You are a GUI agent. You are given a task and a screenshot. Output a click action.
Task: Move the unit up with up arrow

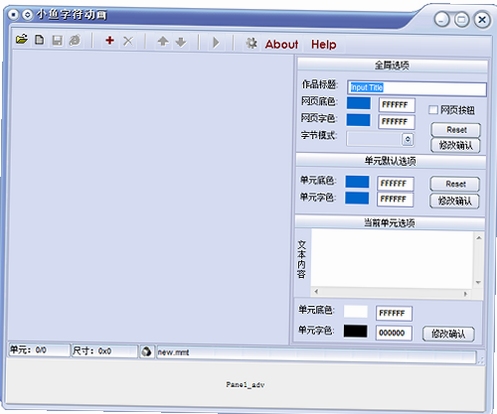pos(163,42)
